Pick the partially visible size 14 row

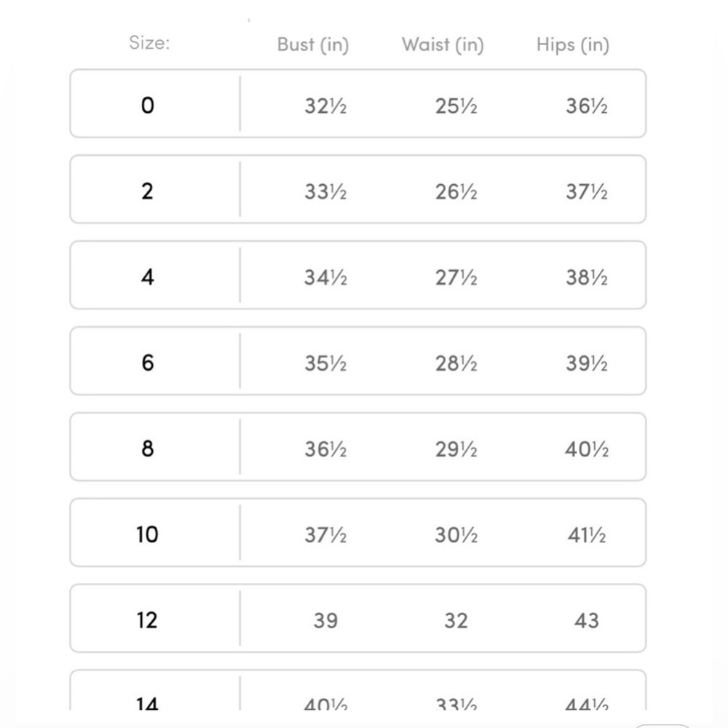[358, 690]
